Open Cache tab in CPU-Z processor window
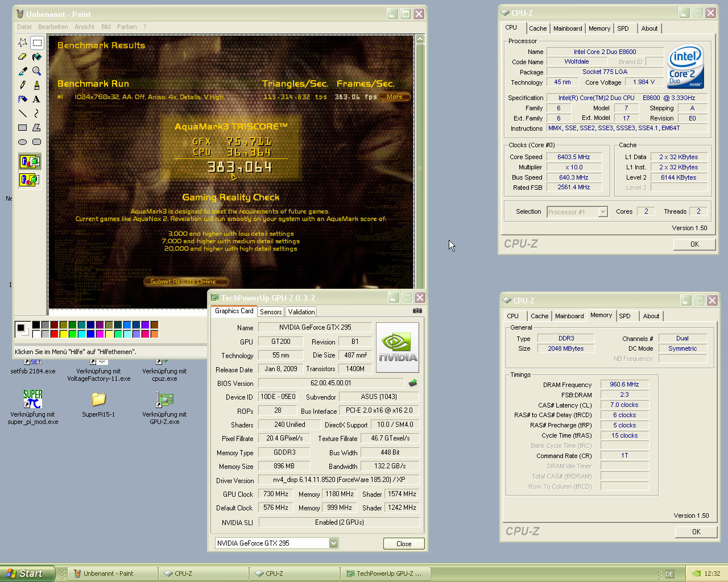Viewport: 728px width, 582px height. [538, 28]
